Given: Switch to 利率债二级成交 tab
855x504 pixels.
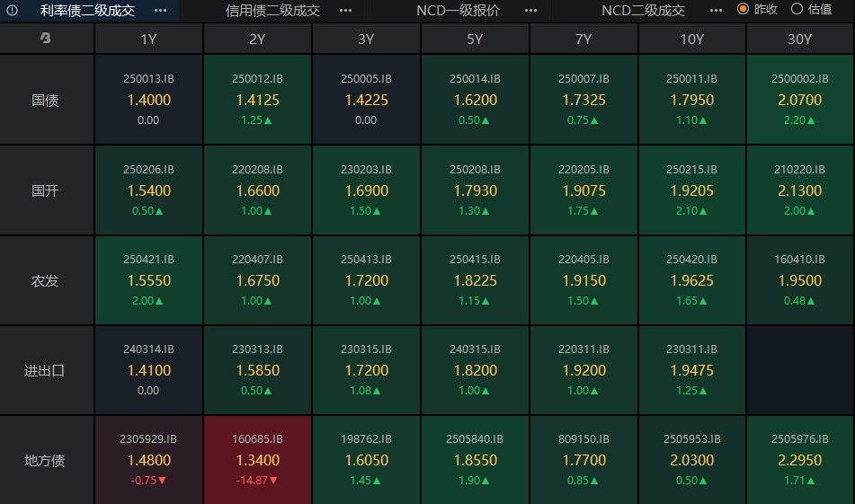Looking at the screenshot, I should pyautogui.click(x=87, y=11).
